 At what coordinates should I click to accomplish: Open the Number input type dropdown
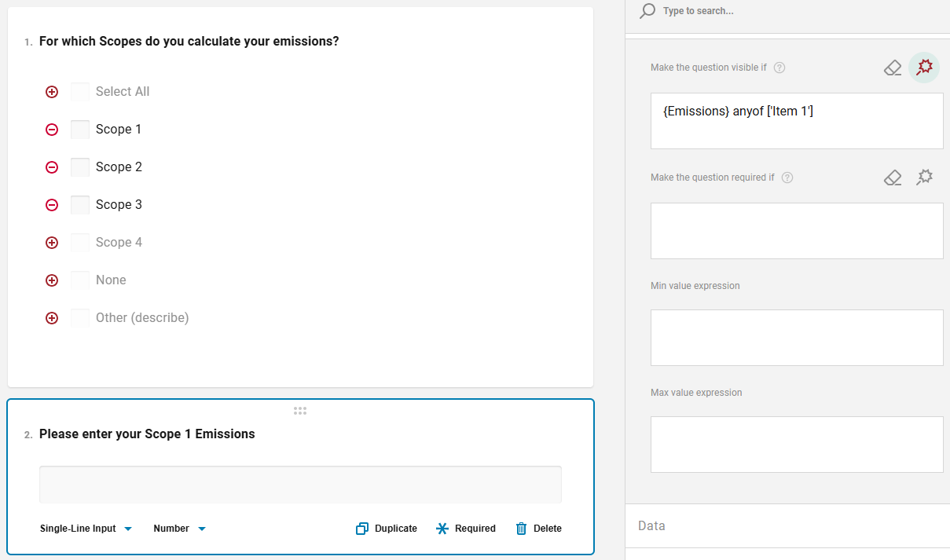180,529
